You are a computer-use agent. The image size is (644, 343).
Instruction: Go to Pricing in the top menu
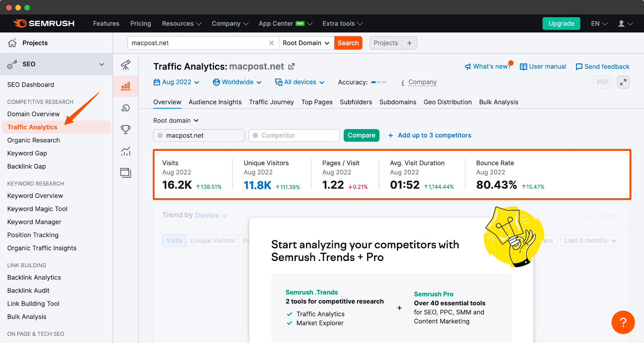[x=140, y=23]
